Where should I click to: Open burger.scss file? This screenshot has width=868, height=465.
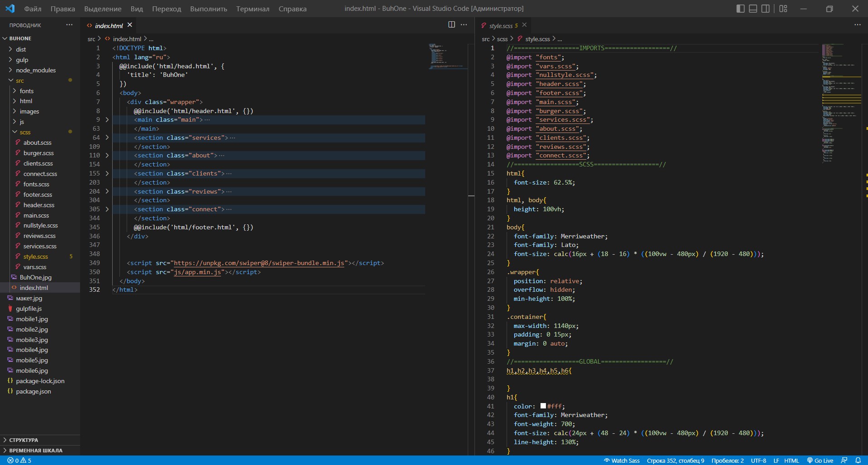coord(40,153)
